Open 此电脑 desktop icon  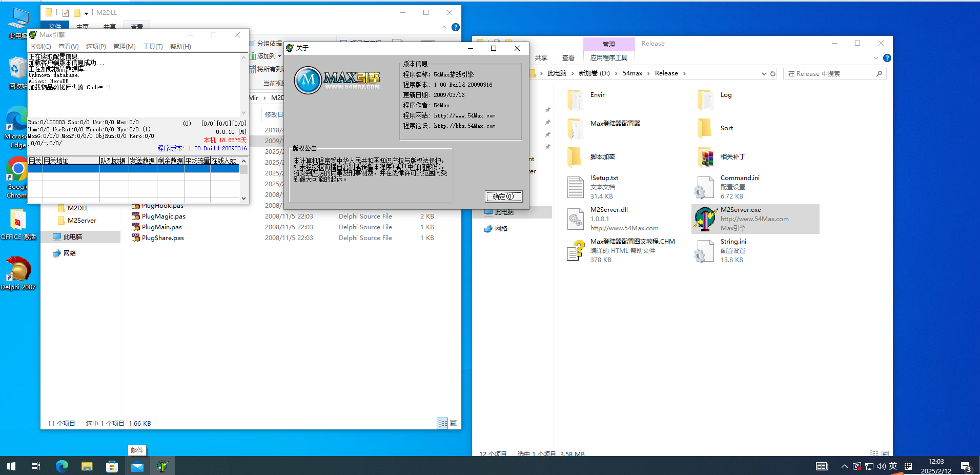click(18, 23)
